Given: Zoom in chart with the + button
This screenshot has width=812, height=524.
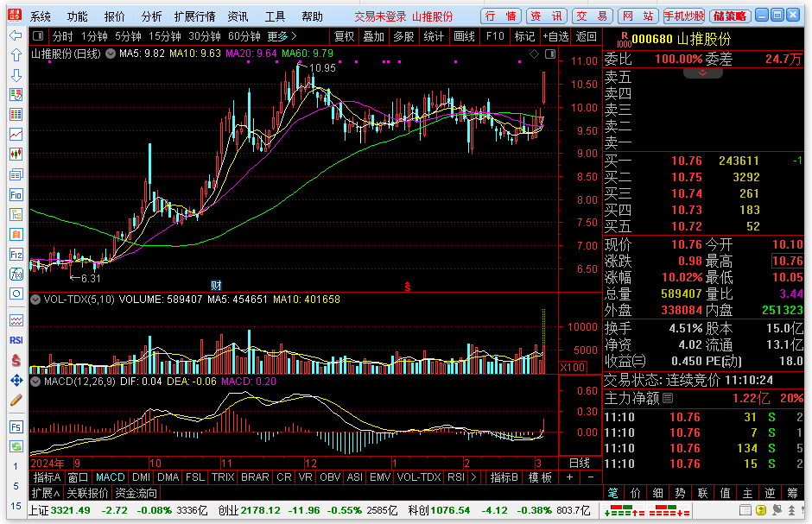Looking at the screenshot, I should (x=569, y=477).
